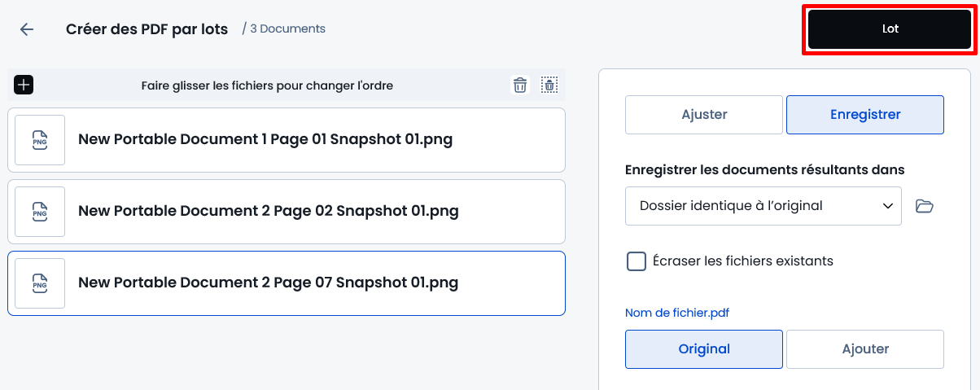Select the Original filename option
The width and height of the screenshot is (980, 390).
pyautogui.click(x=704, y=349)
